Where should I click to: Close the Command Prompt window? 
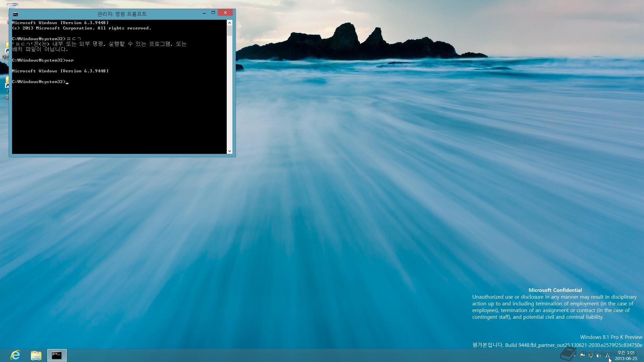[x=225, y=13]
